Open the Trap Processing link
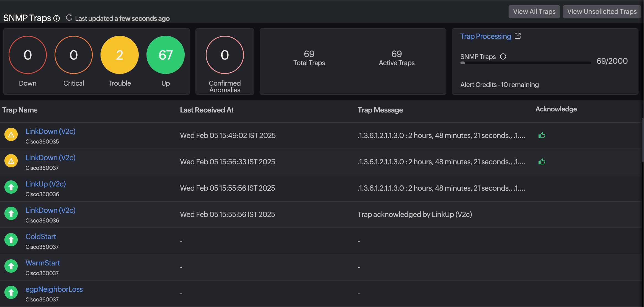The width and height of the screenshot is (644, 307). (485, 36)
